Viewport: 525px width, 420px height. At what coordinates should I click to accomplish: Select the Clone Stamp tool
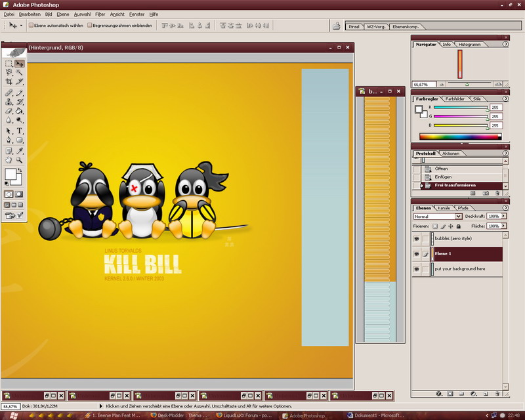(9, 102)
